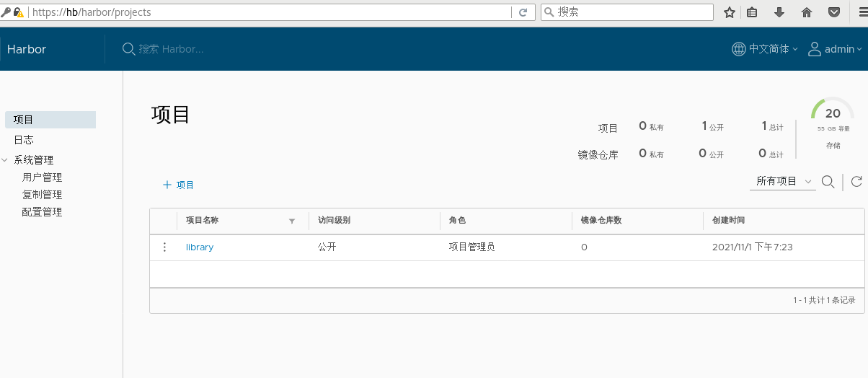Reload page using address bar refresh icon
Viewport: 868px width, 378px height.
(523, 12)
